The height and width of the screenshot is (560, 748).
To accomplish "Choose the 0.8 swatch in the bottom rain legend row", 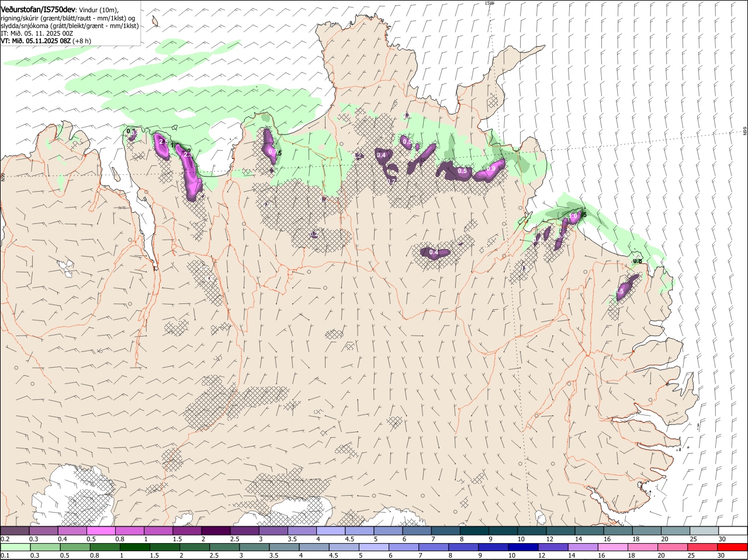I will [105, 547].
